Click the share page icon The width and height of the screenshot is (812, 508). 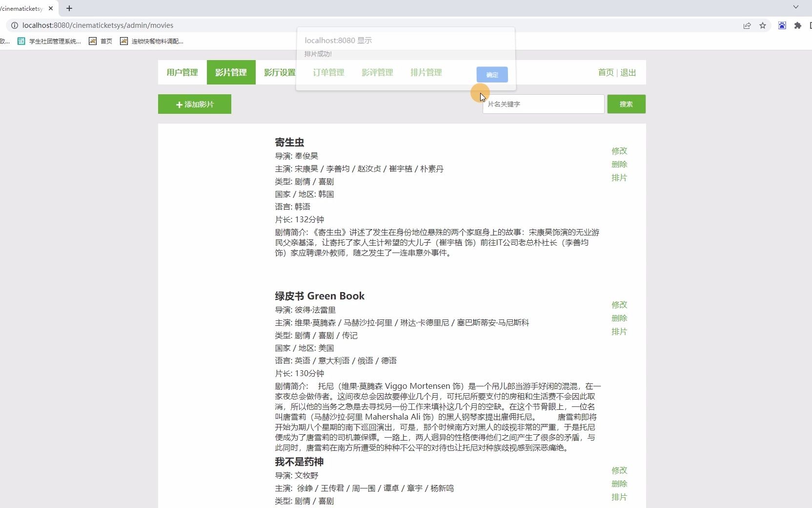pos(747,25)
